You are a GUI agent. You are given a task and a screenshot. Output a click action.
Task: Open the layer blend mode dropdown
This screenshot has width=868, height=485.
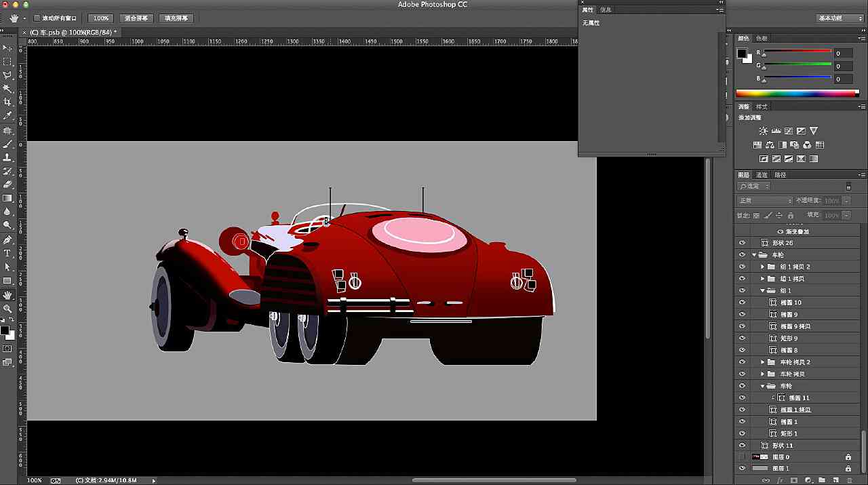pyautogui.click(x=765, y=201)
